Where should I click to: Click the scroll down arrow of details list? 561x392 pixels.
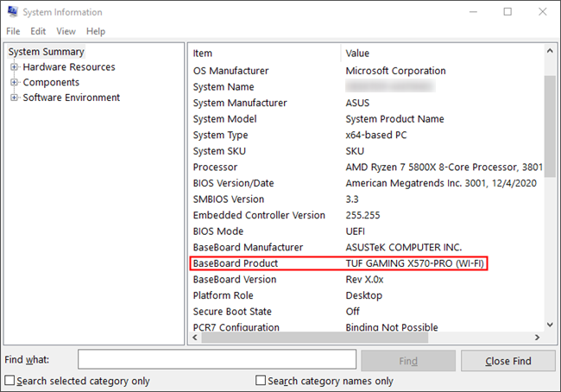(550, 325)
